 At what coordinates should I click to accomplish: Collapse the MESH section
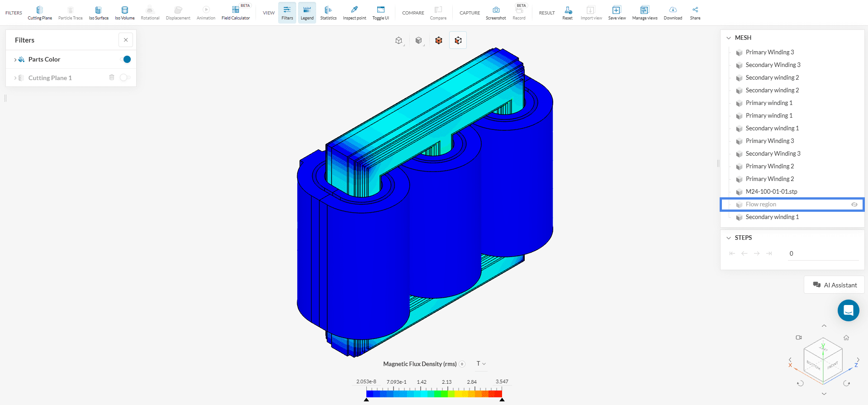pyautogui.click(x=728, y=38)
